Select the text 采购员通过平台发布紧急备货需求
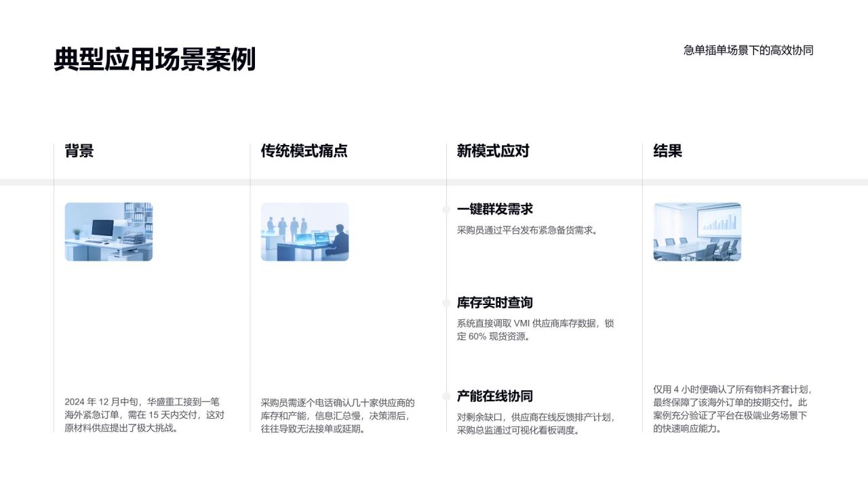Screen dimensions: 868x488 [526, 230]
